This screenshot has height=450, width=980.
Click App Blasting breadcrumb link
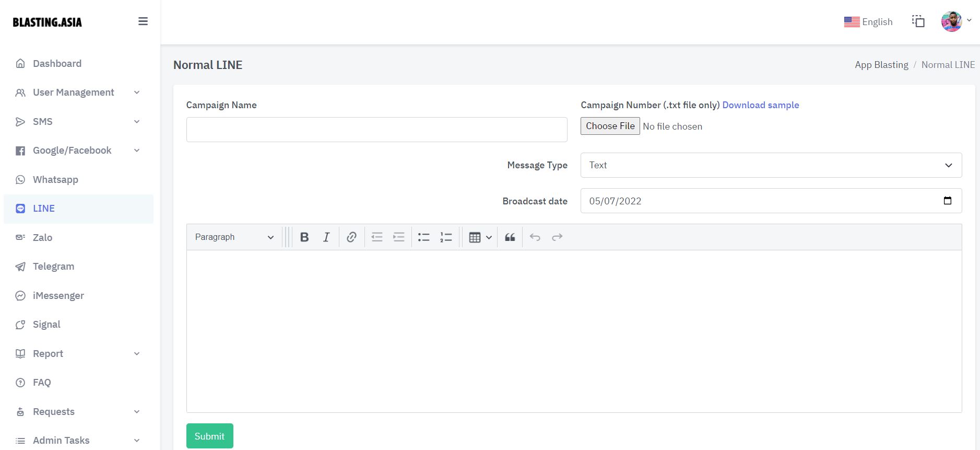coord(881,65)
